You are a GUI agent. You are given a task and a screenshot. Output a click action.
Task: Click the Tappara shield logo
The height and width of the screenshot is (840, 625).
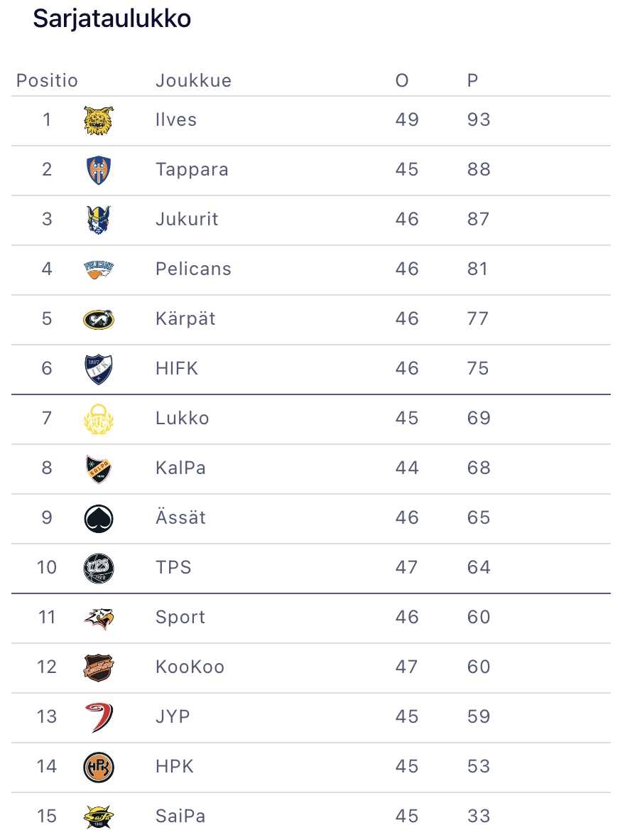pyautogui.click(x=98, y=171)
